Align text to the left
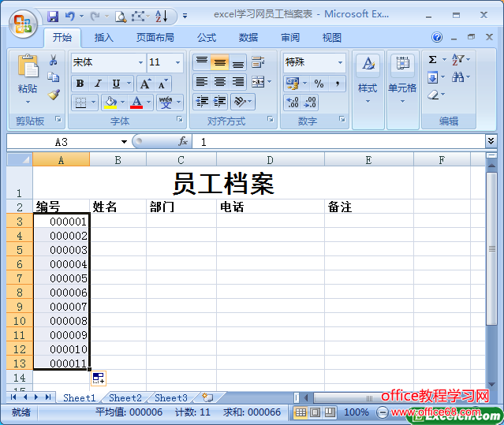The height and width of the screenshot is (425, 504). tap(202, 82)
